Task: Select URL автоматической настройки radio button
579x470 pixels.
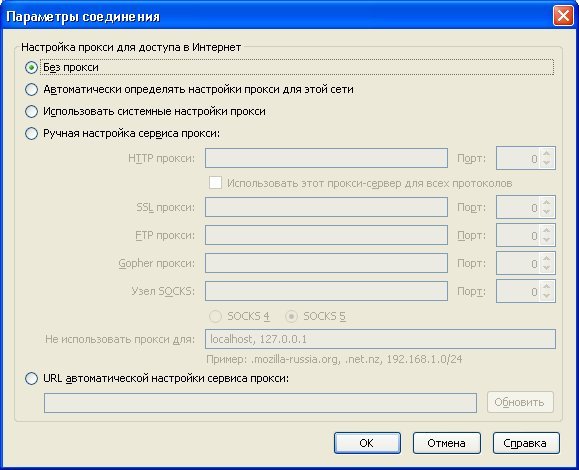Action: pyautogui.click(x=31, y=378)
